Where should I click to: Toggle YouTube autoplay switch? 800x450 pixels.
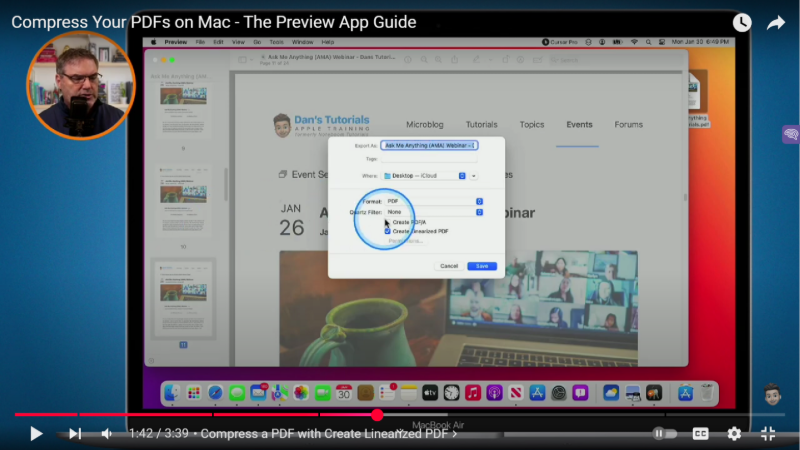point(664,434)
